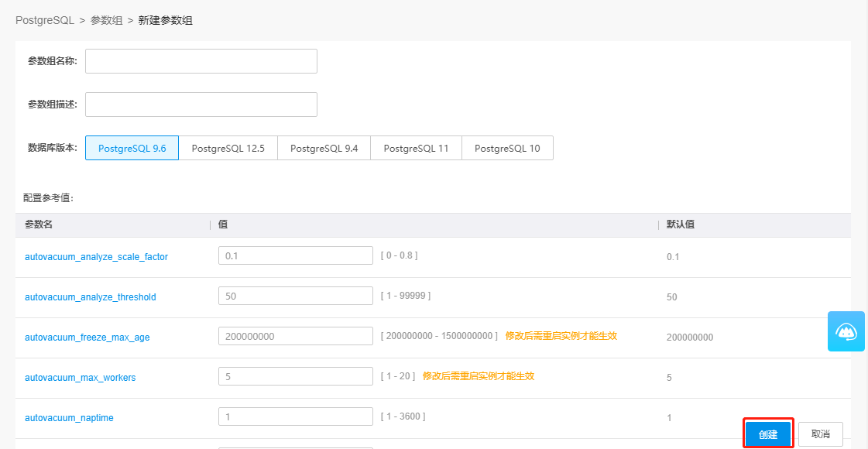
Task: Open autovacuum_max_workers parameter link
Action: pyautogui.click(x=81, y=378)
